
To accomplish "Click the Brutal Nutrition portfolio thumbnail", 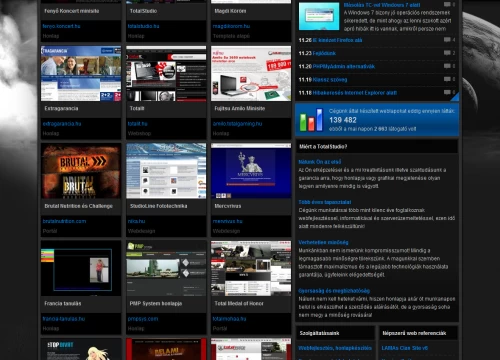I will 81,171.
